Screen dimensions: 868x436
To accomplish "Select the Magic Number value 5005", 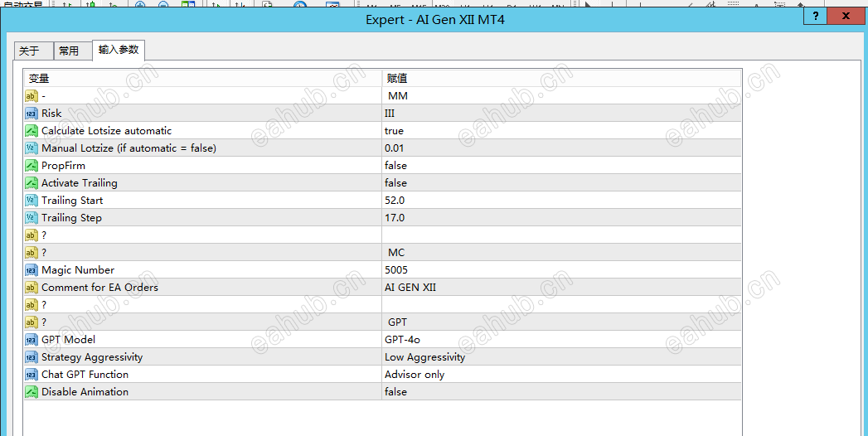I will [x=396, y=270].
